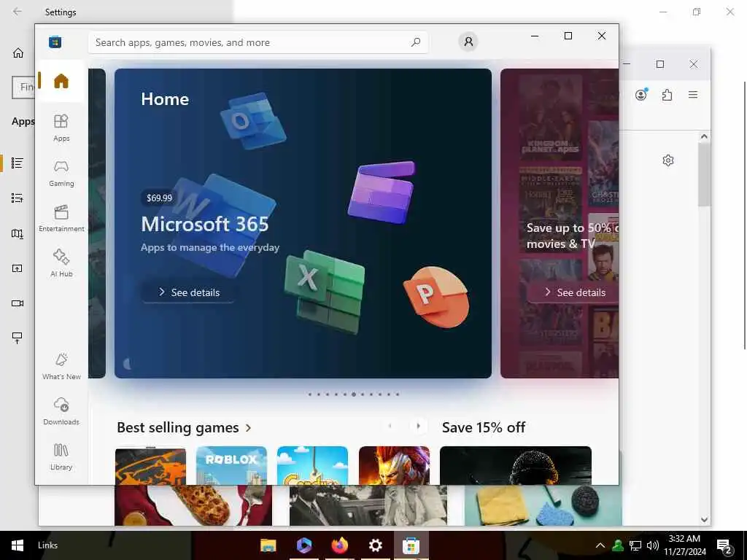The width and height of the screenshot is (747, 560).
Task: Open Startup icon in Settings sidebar
Action: 18,338
